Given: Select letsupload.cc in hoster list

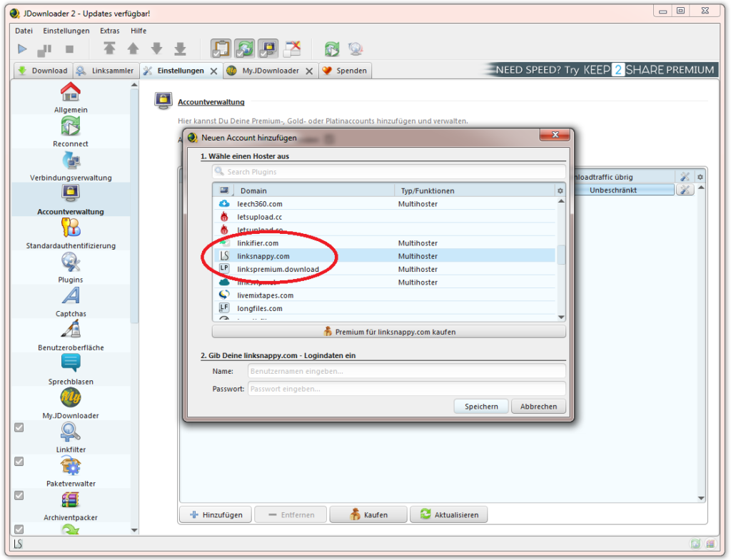Looking at the screenshot, I should (385, 217).
